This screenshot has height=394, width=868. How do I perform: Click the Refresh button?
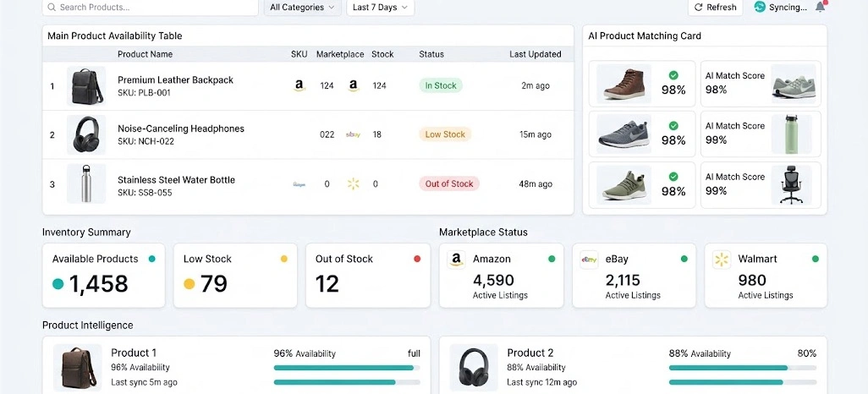click(x=715, y=8)
